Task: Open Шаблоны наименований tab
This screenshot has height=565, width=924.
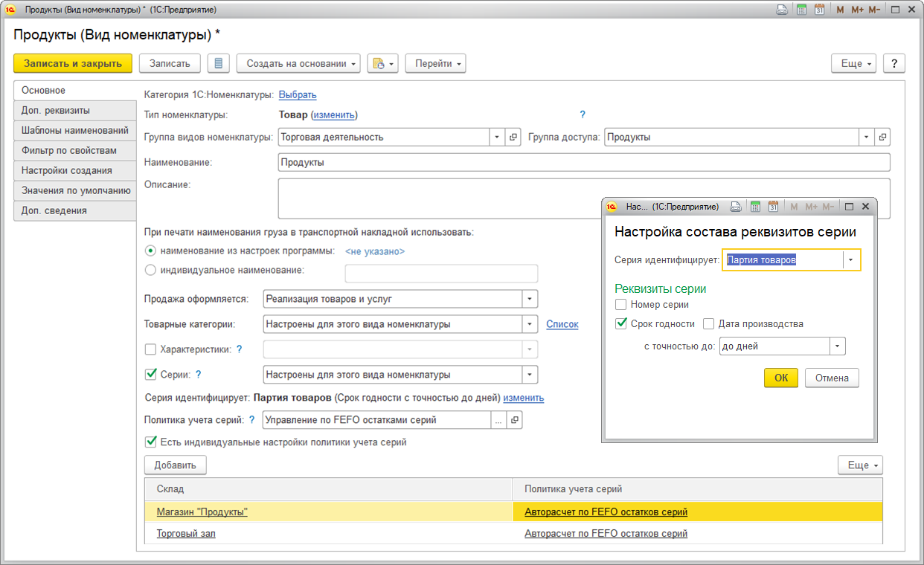Action: 75,131
